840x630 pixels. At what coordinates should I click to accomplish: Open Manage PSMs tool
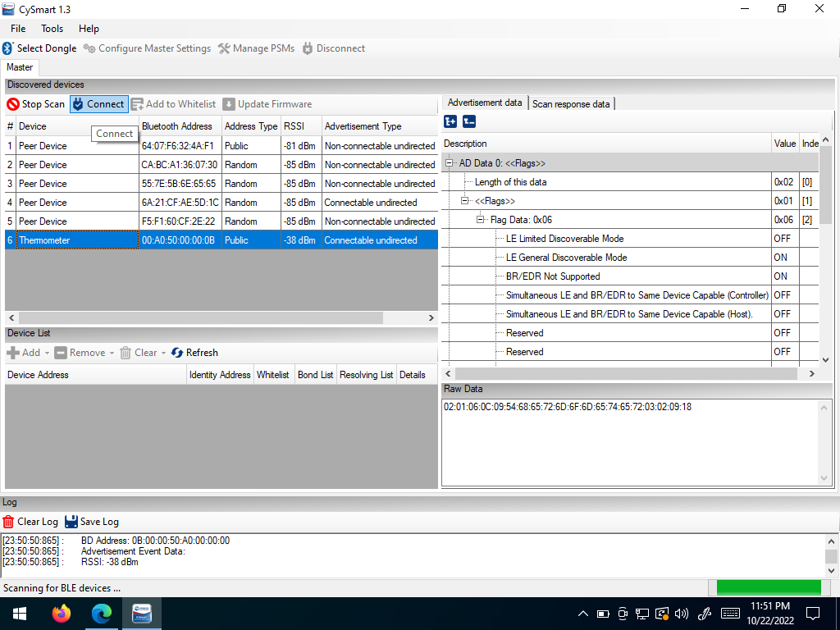click(x=256, y=48)
